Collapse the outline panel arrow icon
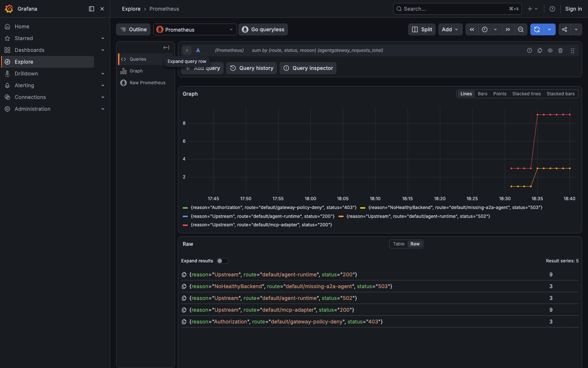 (x=166, y=47)
